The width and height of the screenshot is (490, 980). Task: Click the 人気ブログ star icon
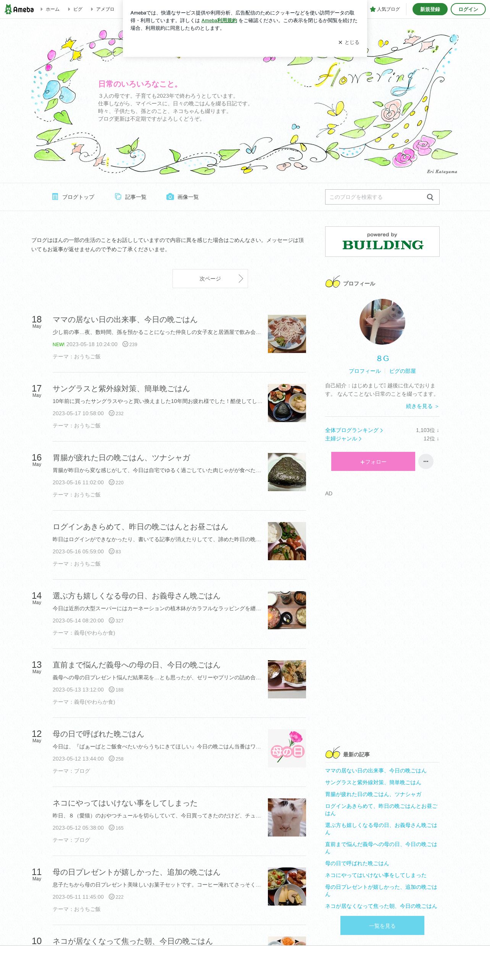click(373, 9)
